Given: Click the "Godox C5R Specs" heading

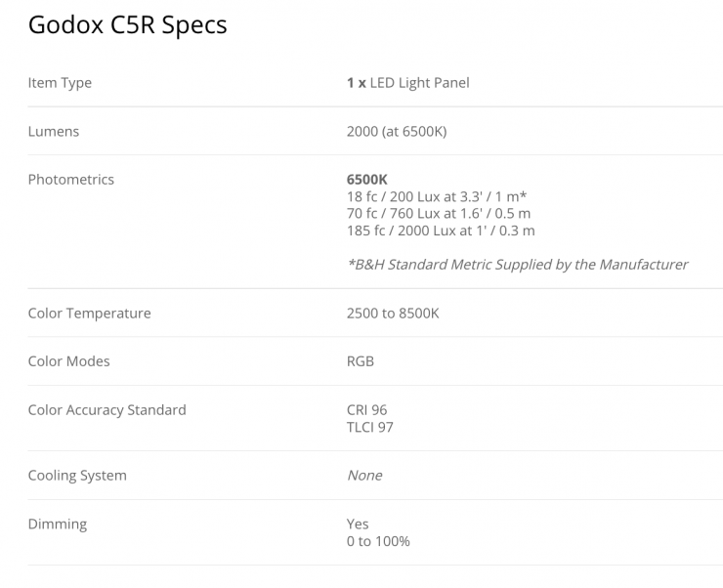Looking at the screenshot, I should pos(127,25).
